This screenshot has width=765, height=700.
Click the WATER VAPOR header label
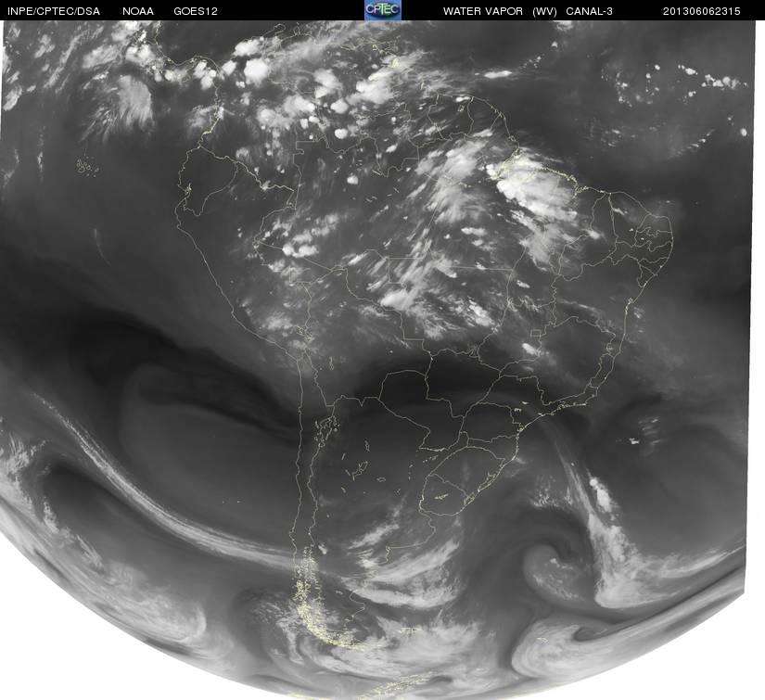(x=483, y=11)
